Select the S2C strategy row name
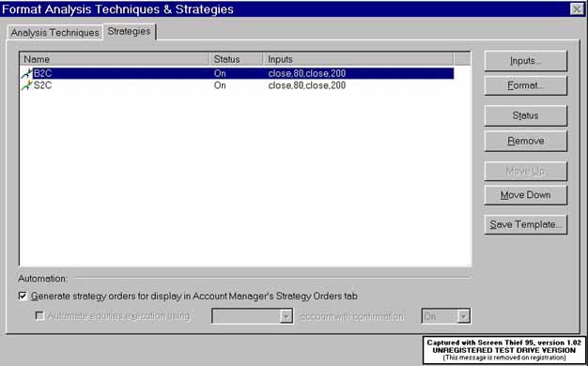The width and height of the screenshot is (588, 366). (43, 85)
